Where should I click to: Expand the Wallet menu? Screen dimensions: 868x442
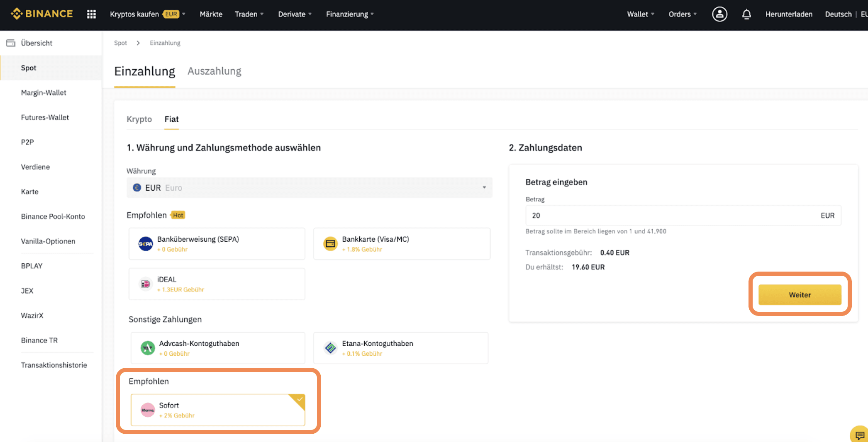641,14
